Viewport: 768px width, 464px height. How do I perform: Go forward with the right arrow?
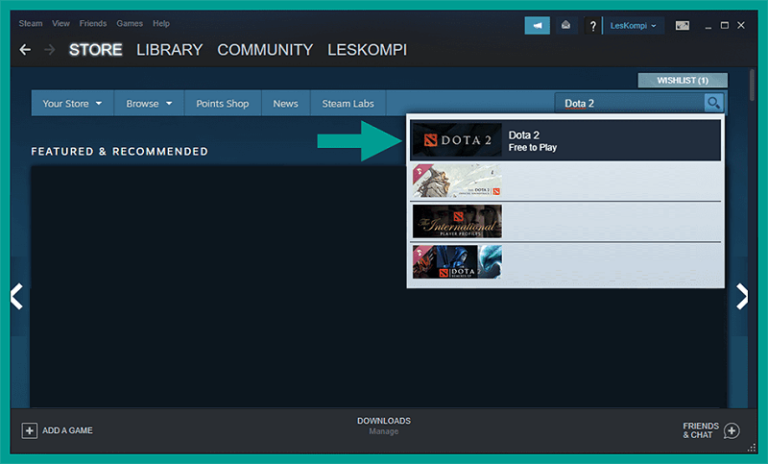[x=49, y=49]
